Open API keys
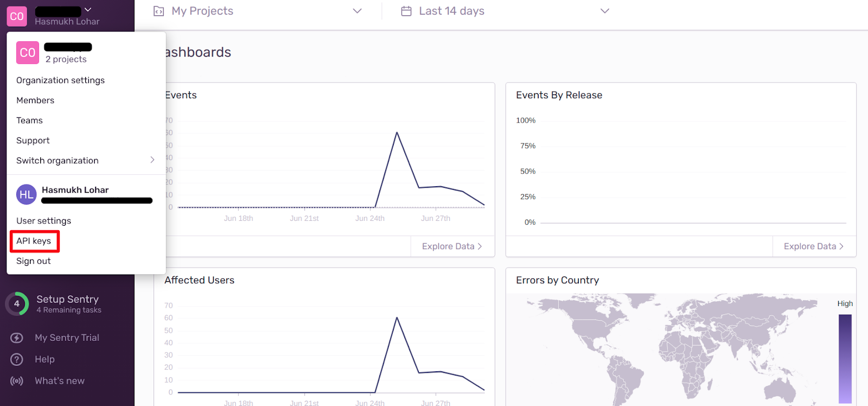The width and height of the screenshot is (868, 406). point(34,241)
